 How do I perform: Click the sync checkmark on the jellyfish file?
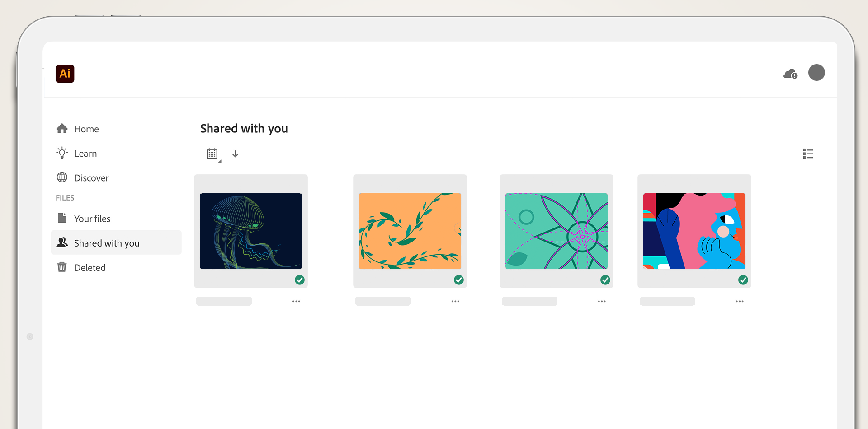300,280
